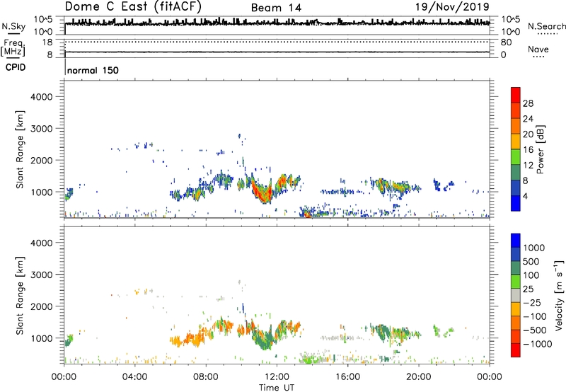Click the '28' label on Power color bar
Viewport: 566px width, 392px height.
pos(528,103)
